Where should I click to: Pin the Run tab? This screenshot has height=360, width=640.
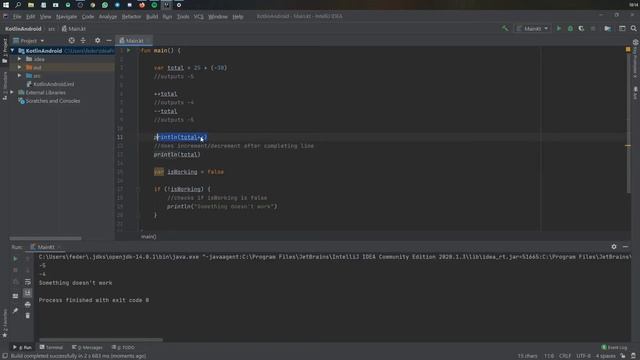point(16,311)
